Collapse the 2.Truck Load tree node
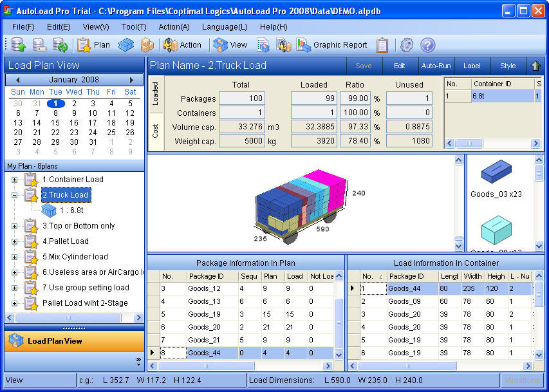This screenshot has width=549, height=392. click(14, 195)
